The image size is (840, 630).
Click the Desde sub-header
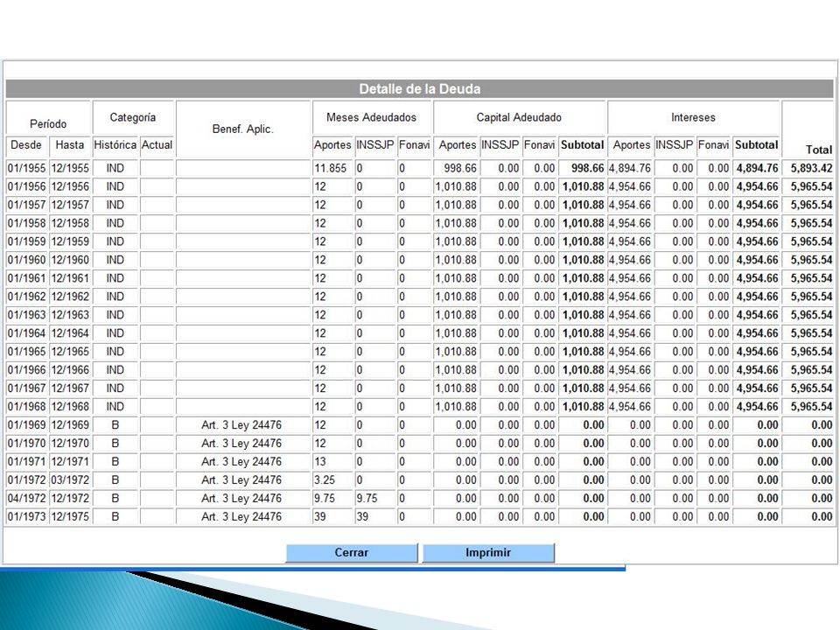(26, 144)
